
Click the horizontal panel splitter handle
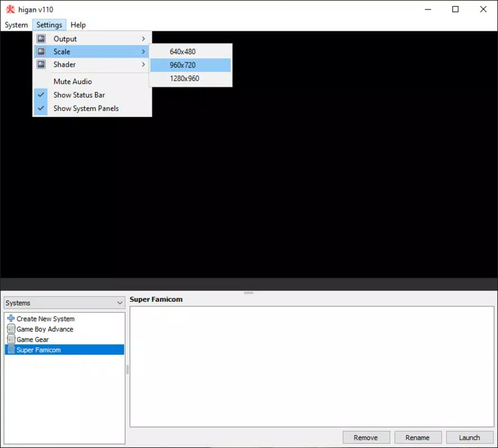[248, 292]
